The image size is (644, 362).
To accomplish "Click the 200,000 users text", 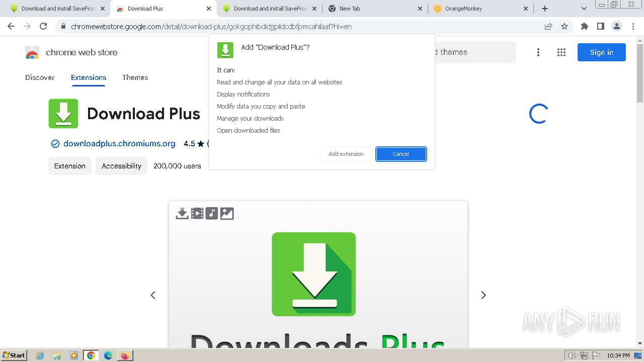I will [177, 166].
